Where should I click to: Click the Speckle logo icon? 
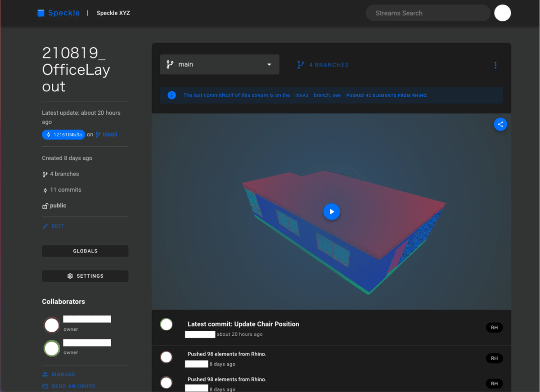pyautogui.click(x=41, y=13)
